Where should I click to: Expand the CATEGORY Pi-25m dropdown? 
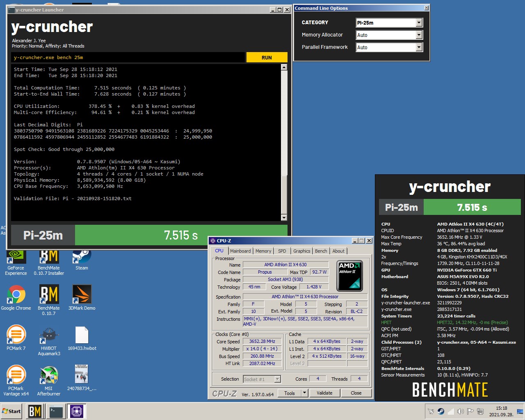click(x=419, y=23)
